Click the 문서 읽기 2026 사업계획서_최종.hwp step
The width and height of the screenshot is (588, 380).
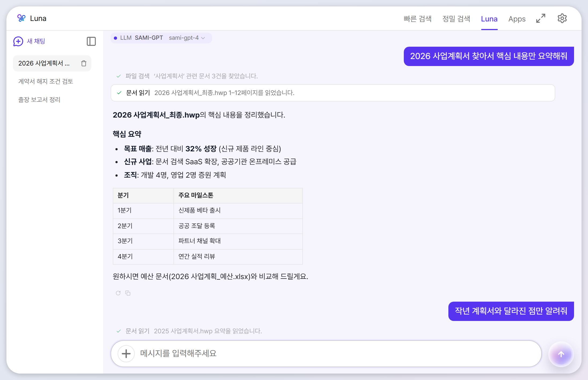pyautogui.click(x=333, y=93)
